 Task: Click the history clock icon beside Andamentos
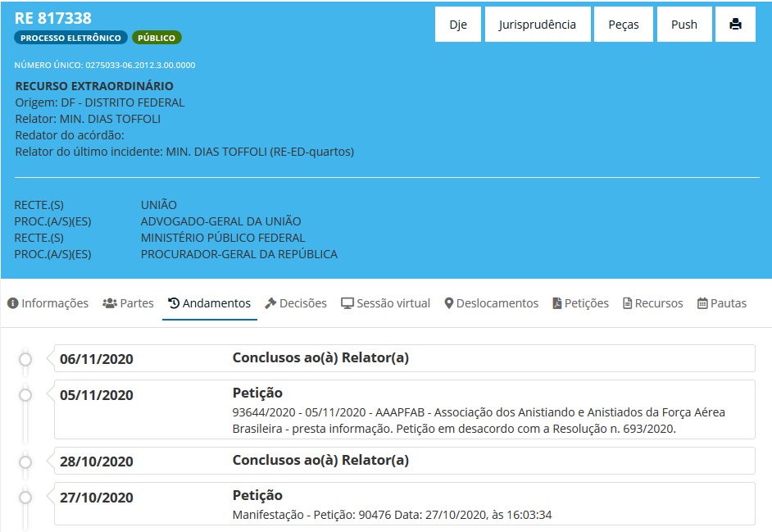[x=174, y=303]
